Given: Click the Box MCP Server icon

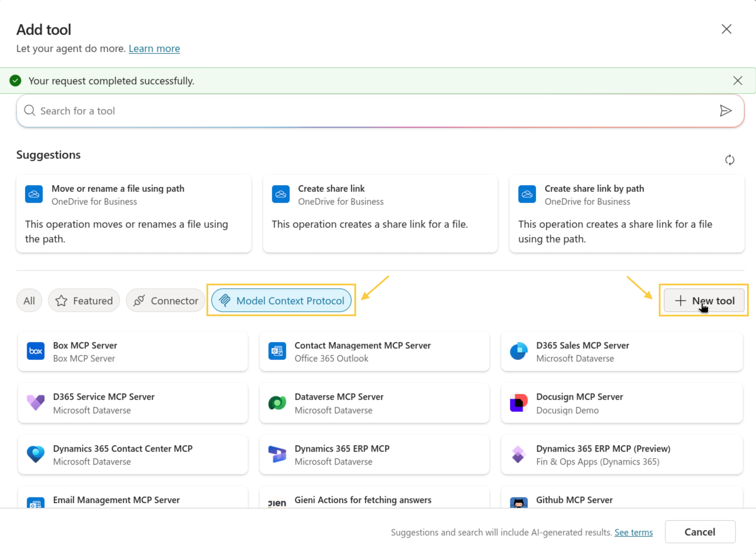Looking at the screenshot, I should 36,351.
